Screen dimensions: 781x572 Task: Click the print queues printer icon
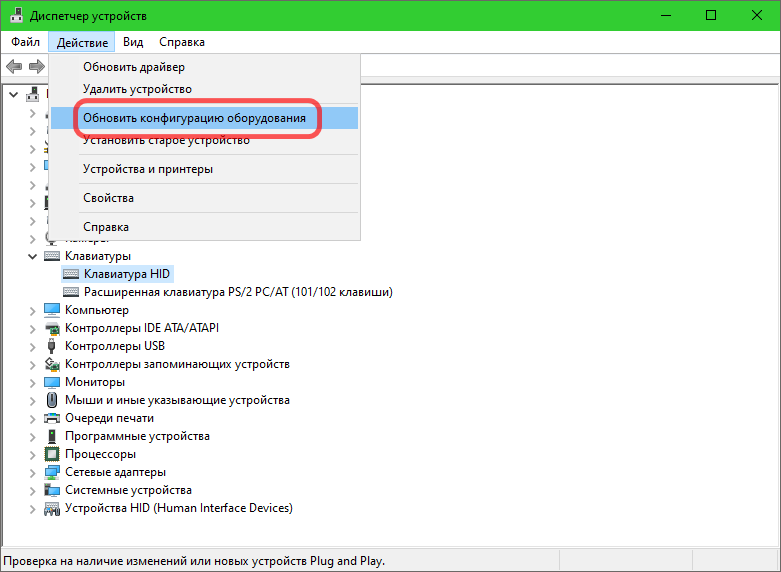pos(53,418)
